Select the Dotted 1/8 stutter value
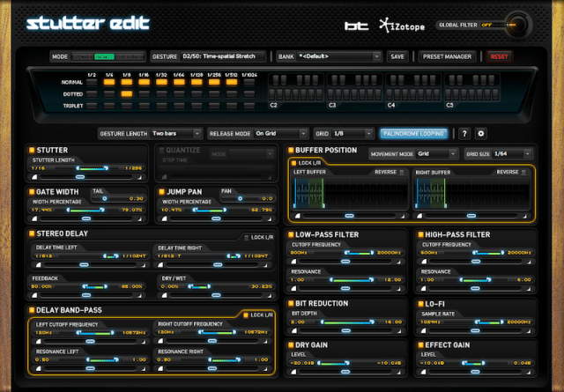The height and width of the screenshot is (392, 564). (127, 94)
